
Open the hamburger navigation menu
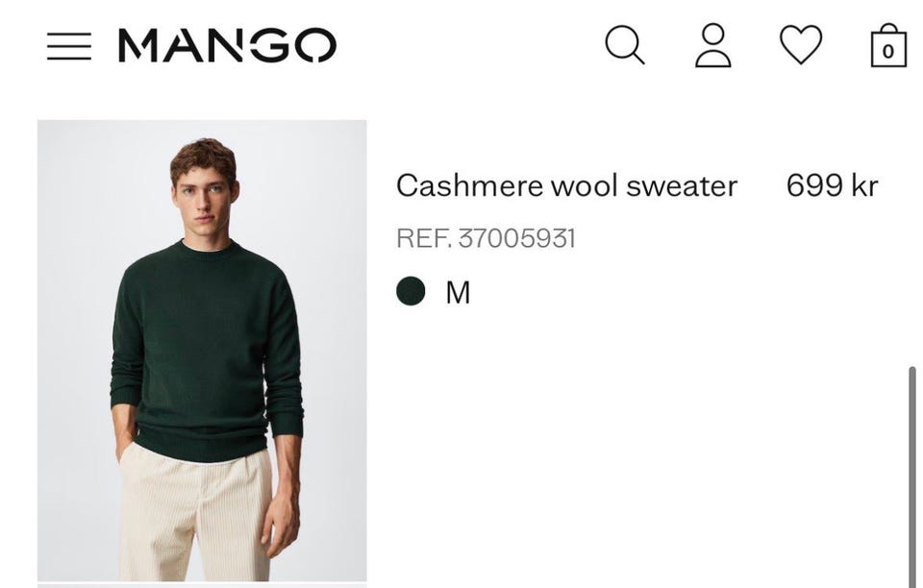(69, 46)
